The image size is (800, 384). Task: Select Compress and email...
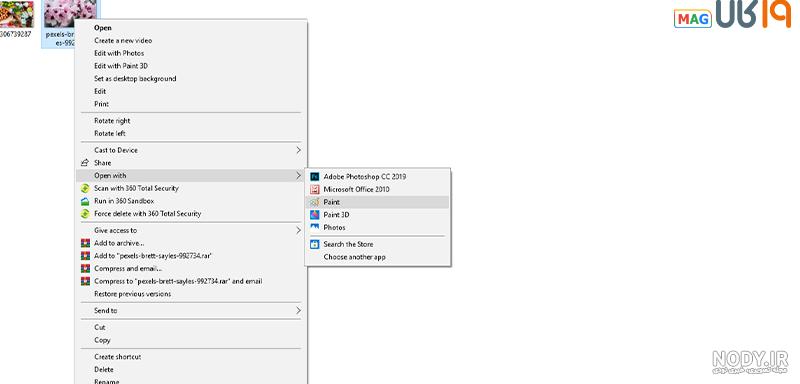pos(128,268)
